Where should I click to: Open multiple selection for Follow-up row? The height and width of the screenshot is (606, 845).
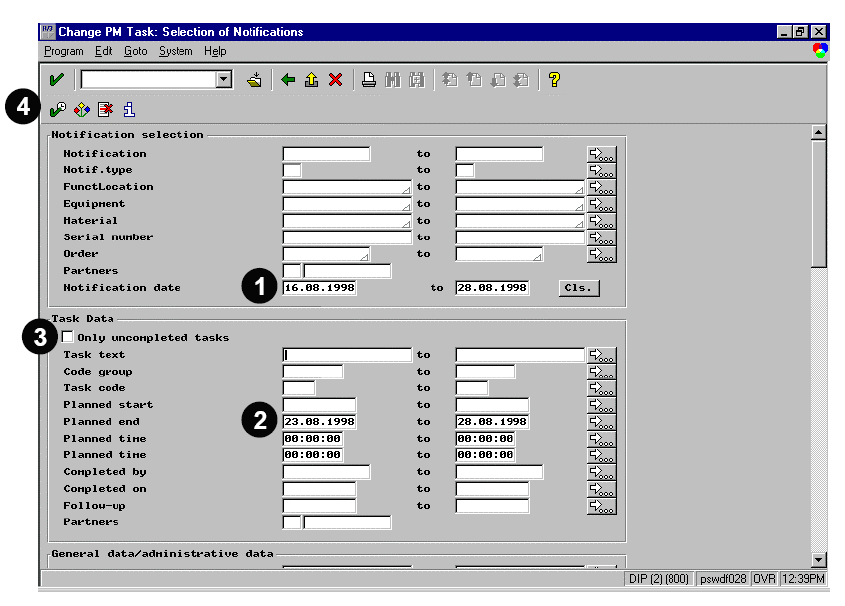(601, 506)
